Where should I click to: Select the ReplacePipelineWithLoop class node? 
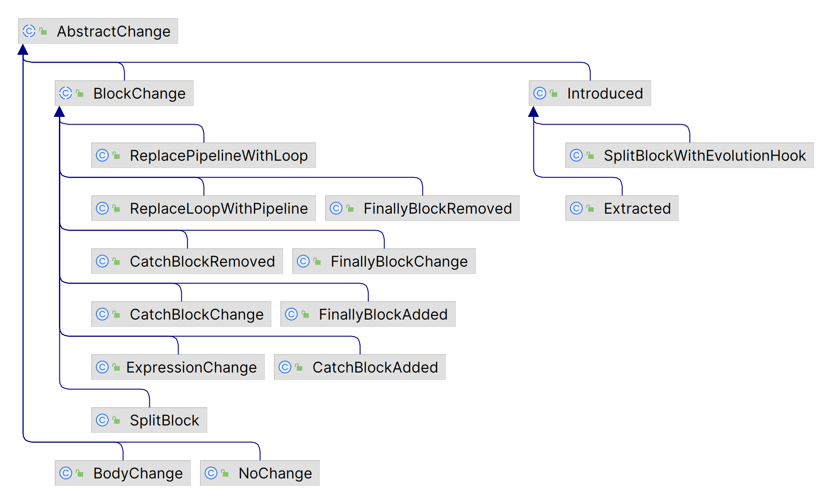click(218, 156)
